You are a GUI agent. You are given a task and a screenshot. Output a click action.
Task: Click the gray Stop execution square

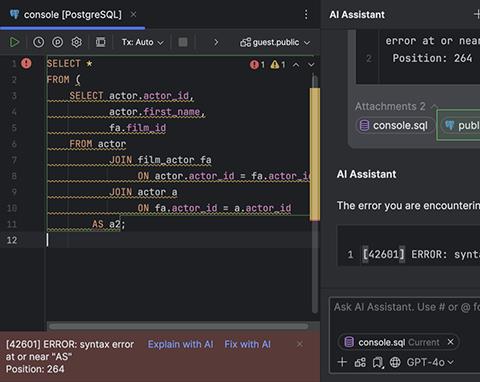click(183, 42)
